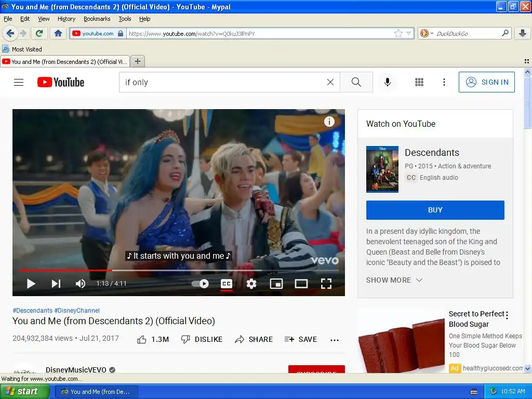Skip to the next video

(56, 284)
